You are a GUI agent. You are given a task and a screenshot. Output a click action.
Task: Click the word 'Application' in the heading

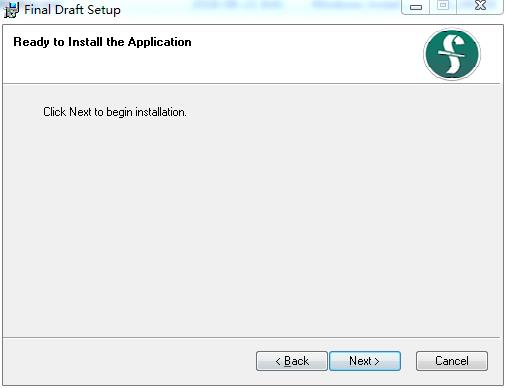pos(160,42)
